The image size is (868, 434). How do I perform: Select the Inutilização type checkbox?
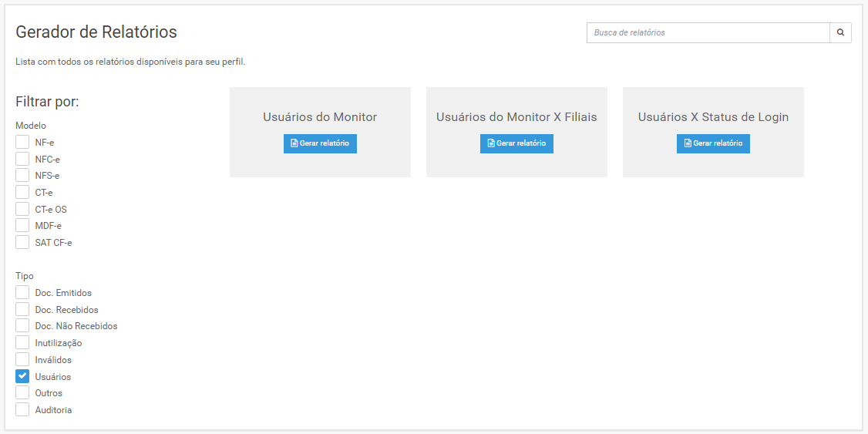(x=22, y=342)
